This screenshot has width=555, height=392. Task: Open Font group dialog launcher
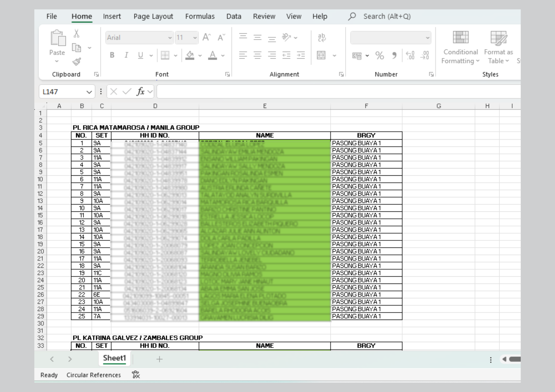(227, 74)
